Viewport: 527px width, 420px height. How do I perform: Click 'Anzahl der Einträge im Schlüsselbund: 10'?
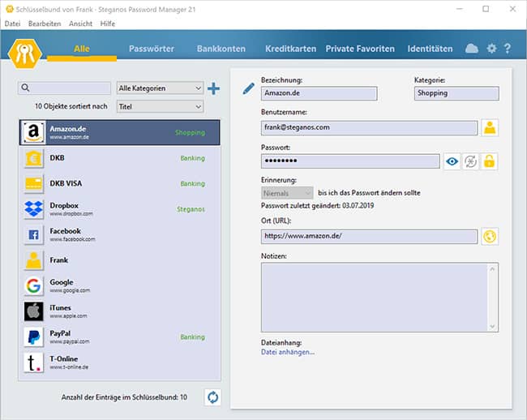[x=124, y=397]
